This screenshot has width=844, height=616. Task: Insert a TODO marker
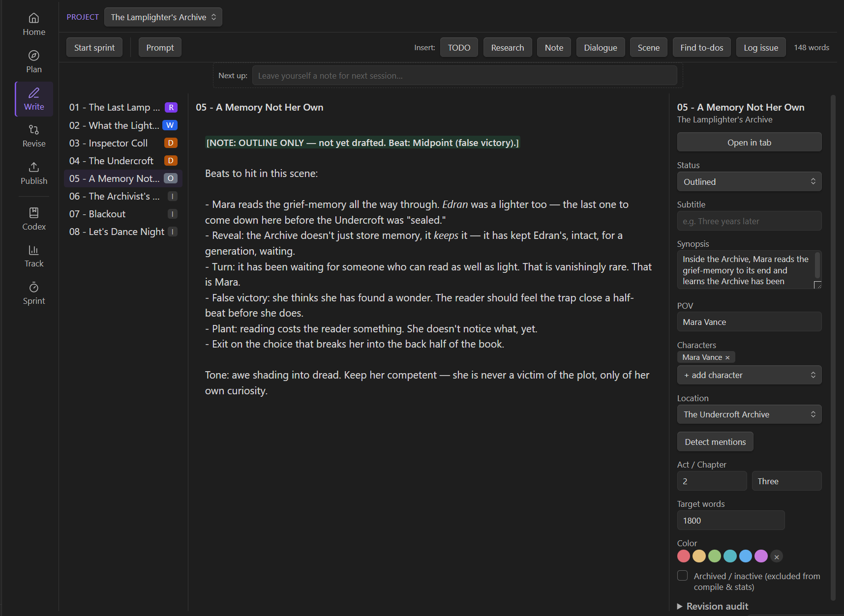coord(459,48)
